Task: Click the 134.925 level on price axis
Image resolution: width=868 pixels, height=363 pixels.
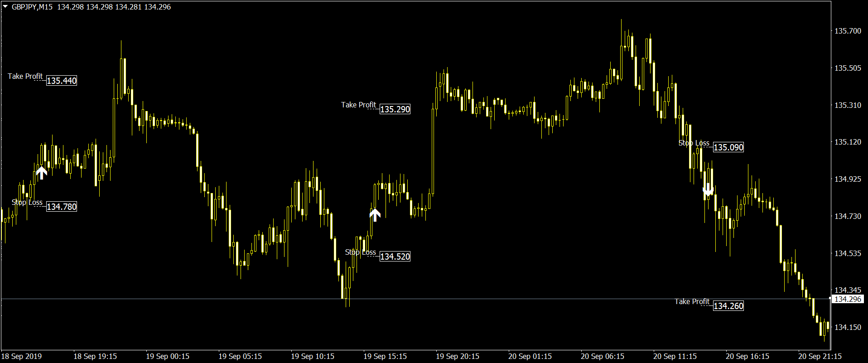Action: point(848,179)
